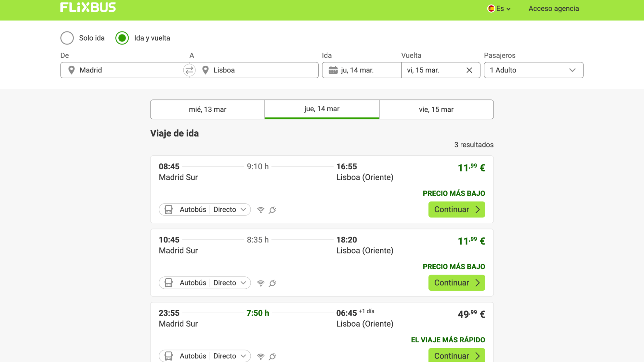This screenshot has width=644, height=362.
Task: Open the Es language dropdown
Action: point(499,9)
